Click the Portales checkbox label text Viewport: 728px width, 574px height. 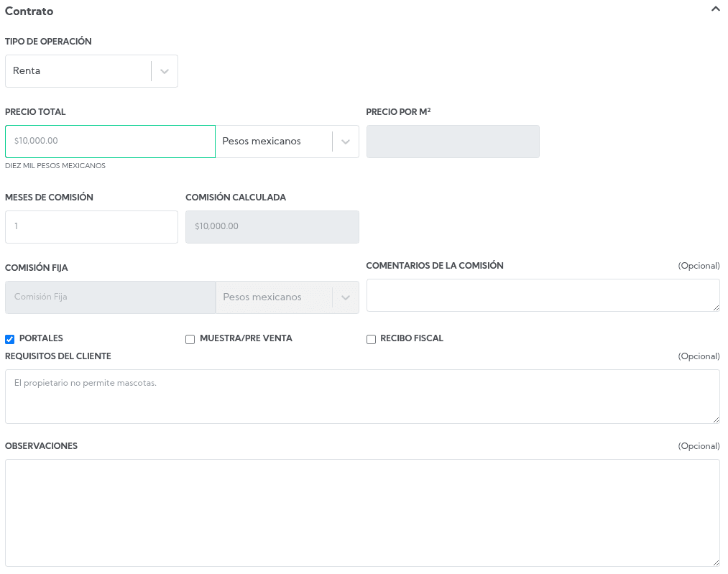click(x=41, y=338)
